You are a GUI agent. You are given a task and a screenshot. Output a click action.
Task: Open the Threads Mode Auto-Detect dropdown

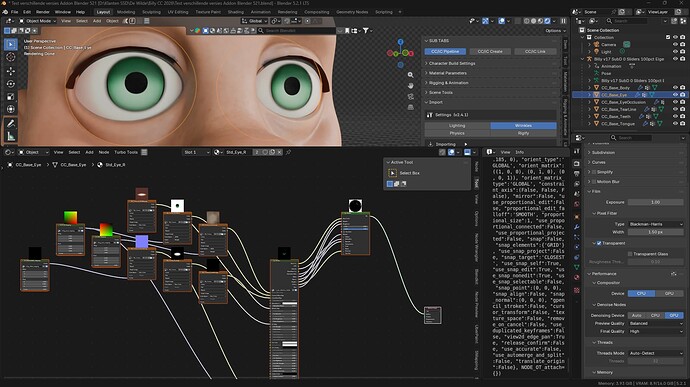pyautogui.click(x=655, y=353)
